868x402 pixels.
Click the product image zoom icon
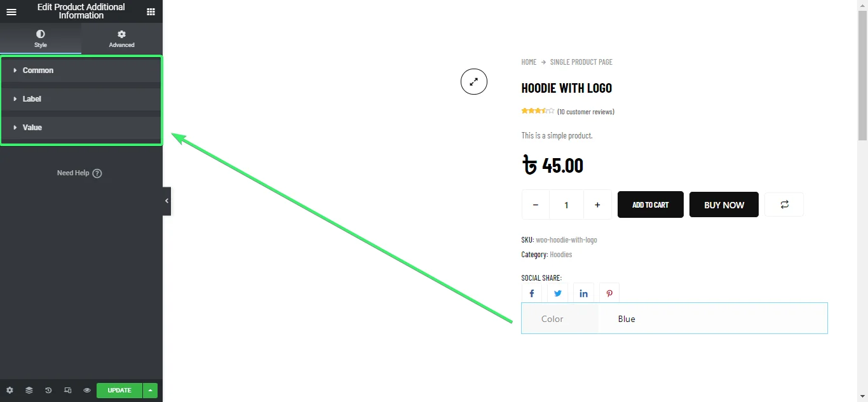(473, 81)
